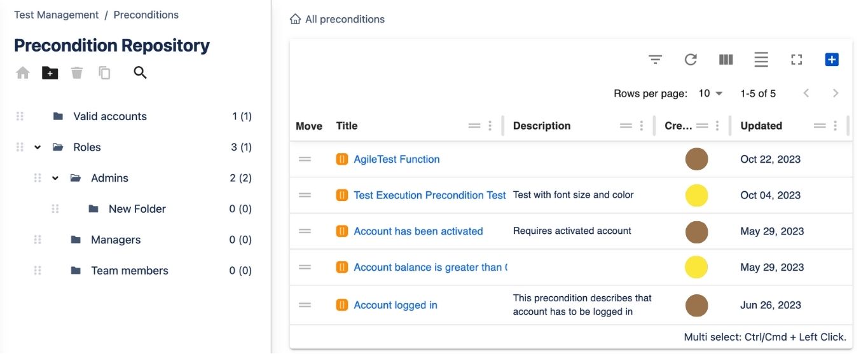The height and width of the screenshot is (354, 868).
Task: Click the filter icon in table toolbar
Action: pos(656,60)
